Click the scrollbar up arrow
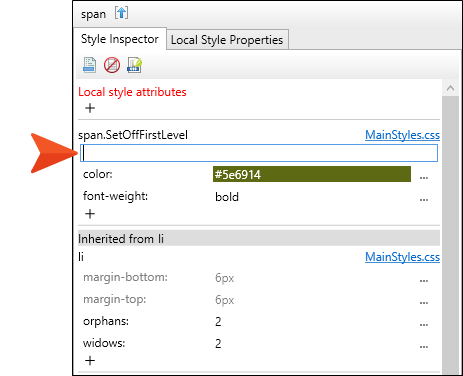463x376 pixels. (x=450, y=88)
